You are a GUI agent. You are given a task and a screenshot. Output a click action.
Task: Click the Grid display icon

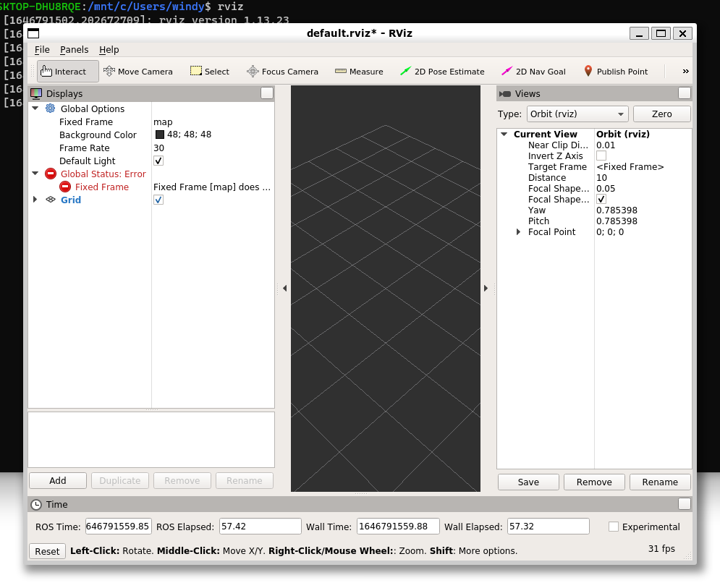(51, 200)
